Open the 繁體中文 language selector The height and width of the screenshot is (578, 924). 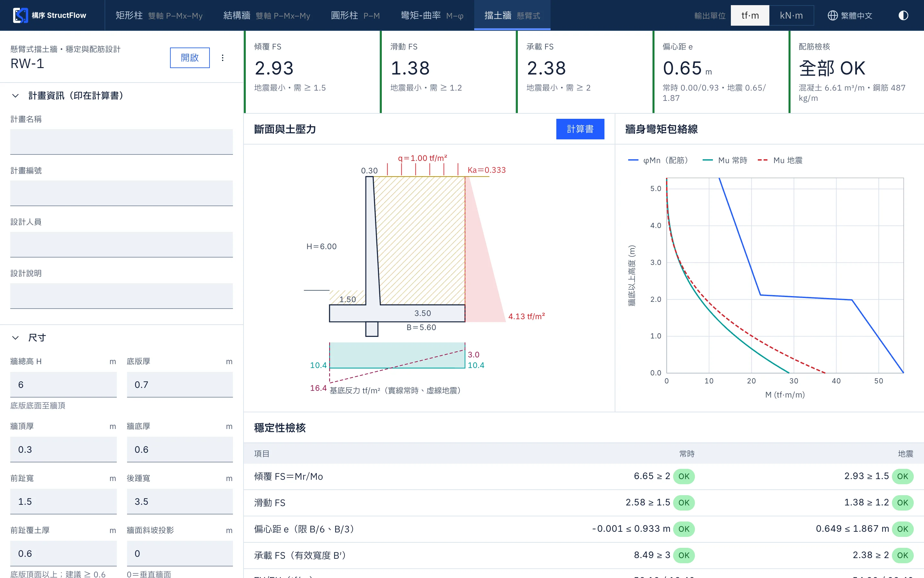click(850, 15)
